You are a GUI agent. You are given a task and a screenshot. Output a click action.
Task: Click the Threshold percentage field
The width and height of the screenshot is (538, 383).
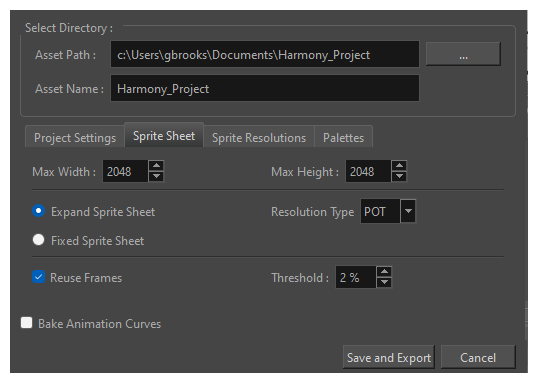pos(355,277)
